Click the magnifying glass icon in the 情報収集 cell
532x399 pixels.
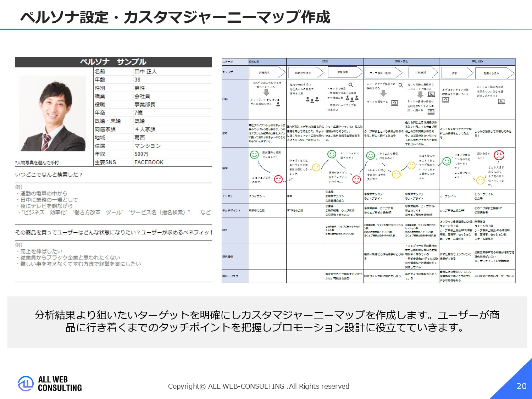[x=351, y=85]
